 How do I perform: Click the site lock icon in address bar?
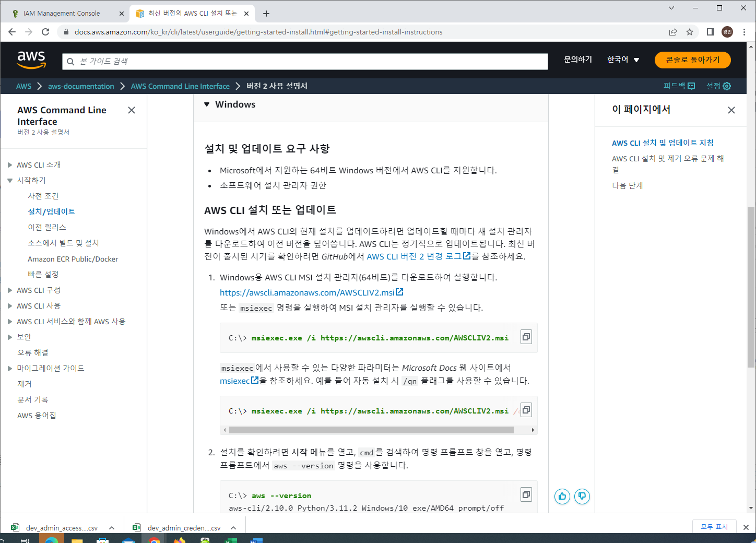[x=66, y=32]
